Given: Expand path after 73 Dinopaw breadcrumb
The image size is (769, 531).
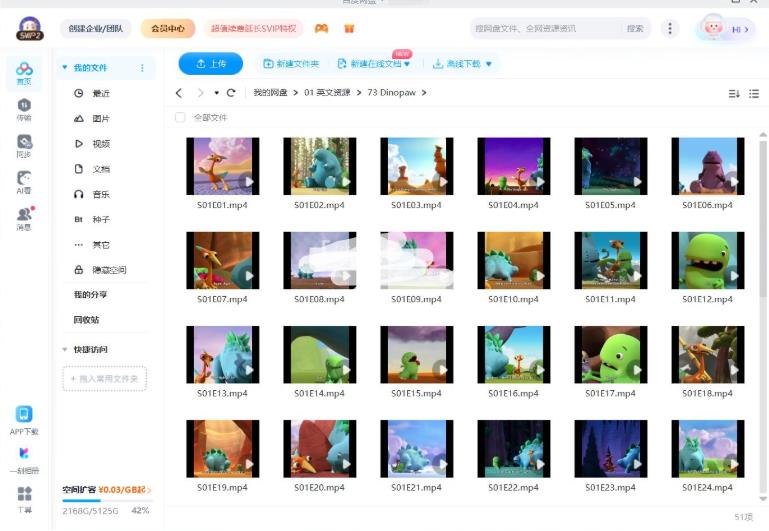Looking at the screenshot, I should tap(424, 93).
